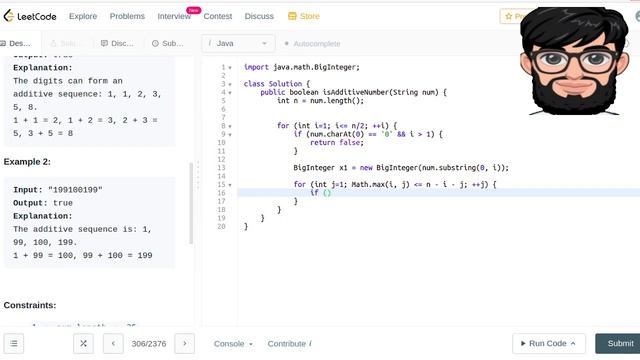Click the Premium star button

click(515, 16)
